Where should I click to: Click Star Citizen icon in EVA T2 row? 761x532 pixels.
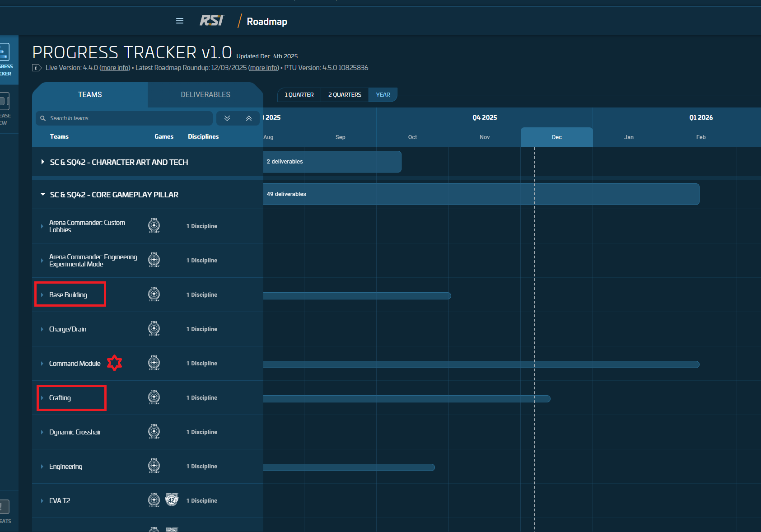[x=154, y=500]
